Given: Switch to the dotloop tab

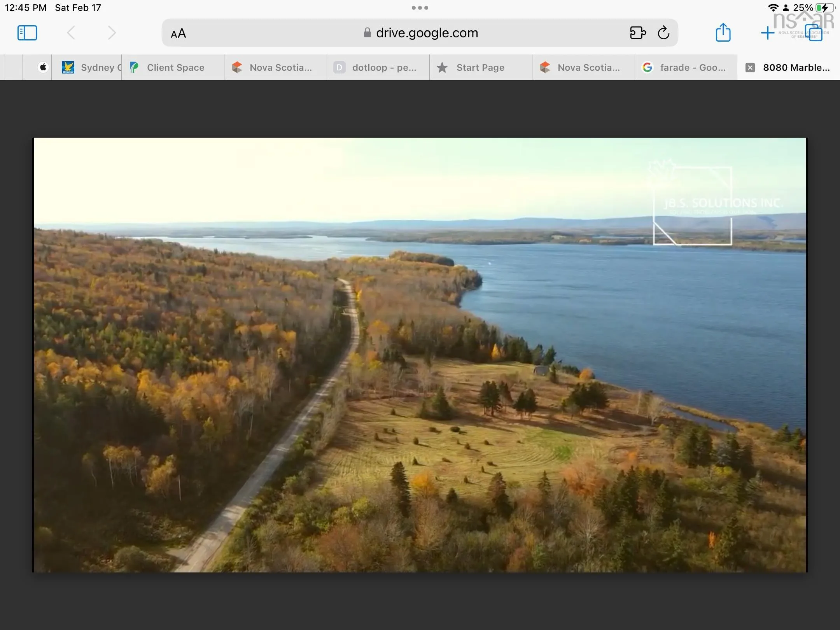Looking at the screenshot, I should [x=378, y=68].
